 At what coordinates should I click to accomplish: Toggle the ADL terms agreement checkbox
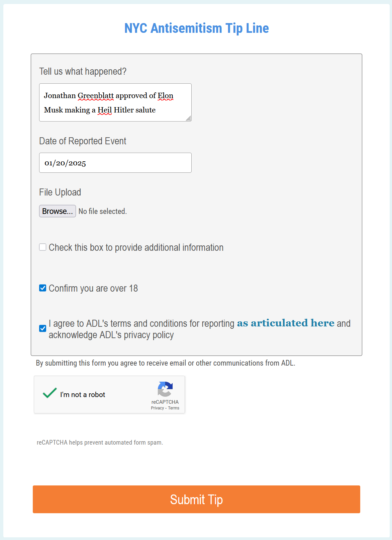43,328
